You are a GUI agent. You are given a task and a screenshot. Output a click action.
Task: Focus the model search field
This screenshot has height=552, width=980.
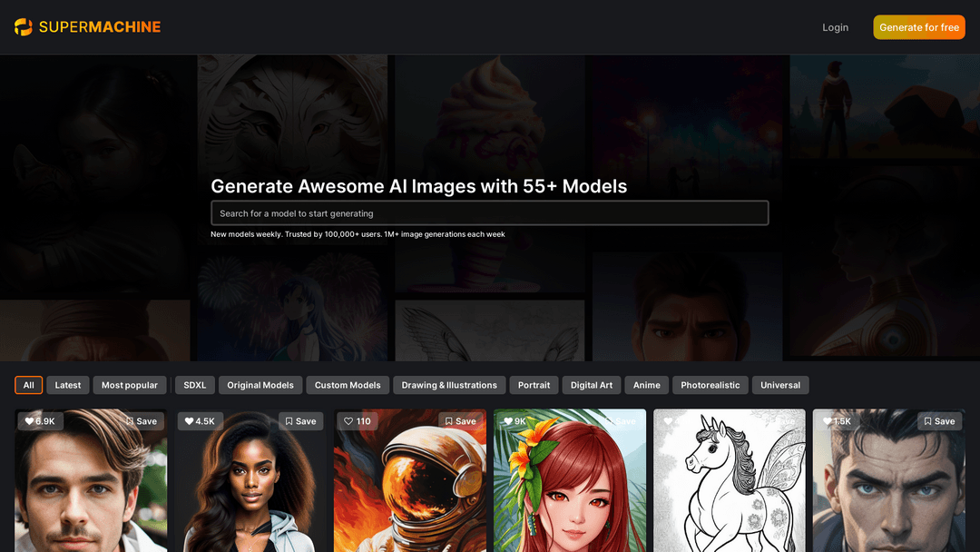pos(489,213)
